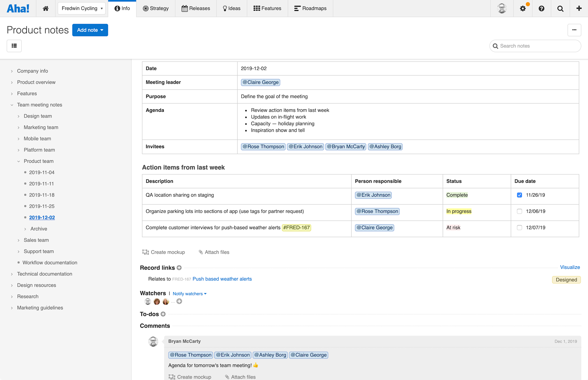Open the Ideas section

[232, 8]
